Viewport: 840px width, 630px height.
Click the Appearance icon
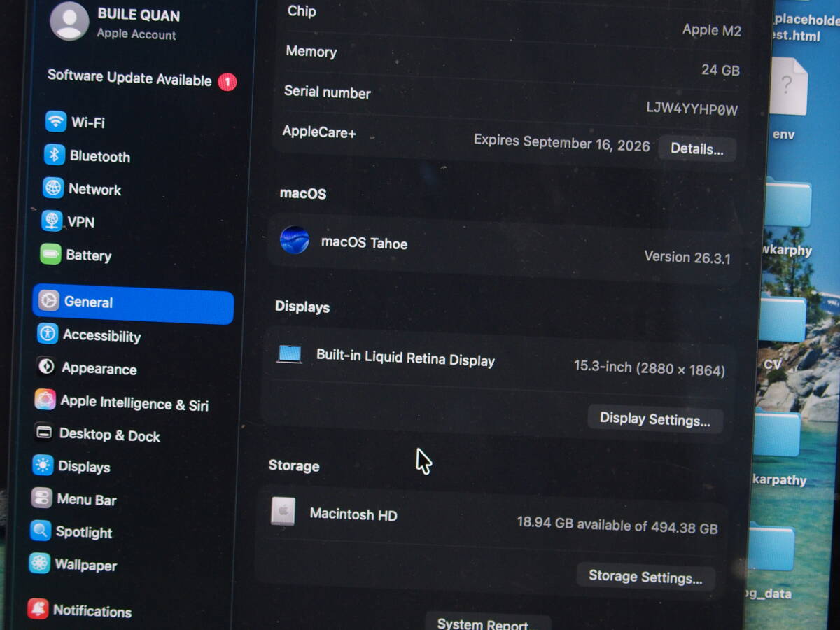point(46,366)
